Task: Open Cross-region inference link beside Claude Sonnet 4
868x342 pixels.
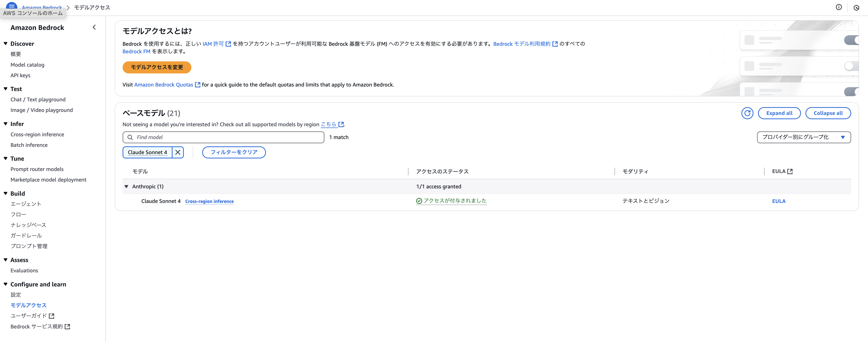Action: 209,201
